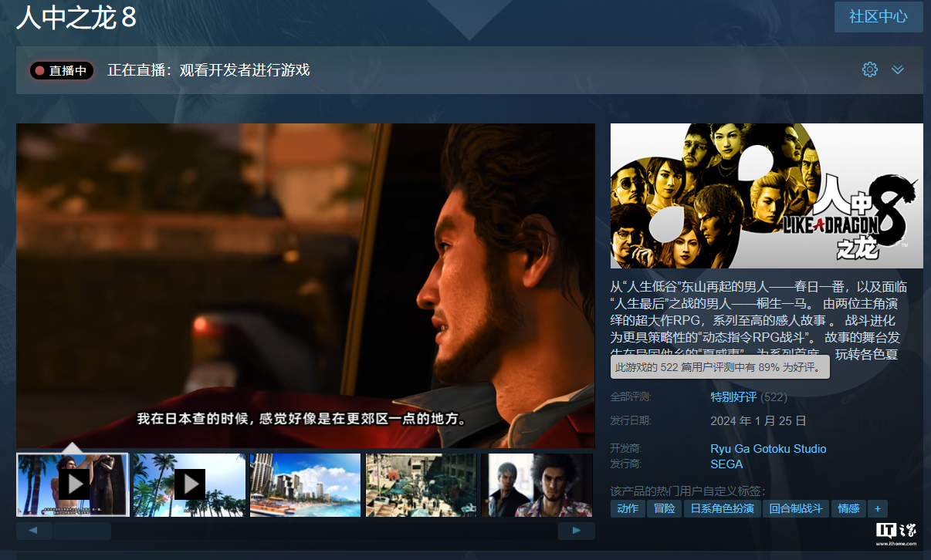
Task: Open 正在直播 developer broadcast title
Action: coord(208,70)
